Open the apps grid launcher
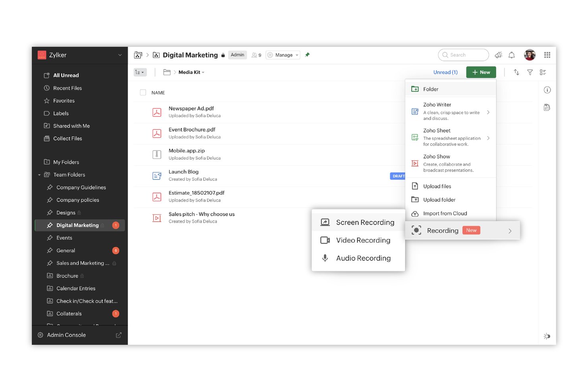 pos(547,55)
